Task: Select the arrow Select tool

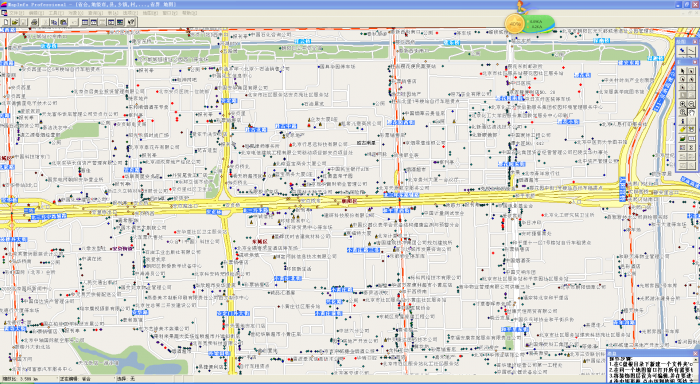Action: coord(682,71)
